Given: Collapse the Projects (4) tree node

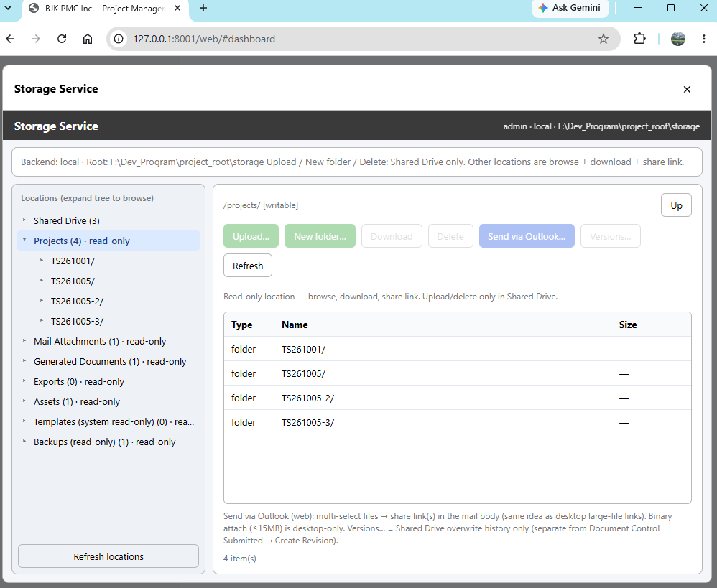Looking at the screenshot, I should (x=24, y=241).
